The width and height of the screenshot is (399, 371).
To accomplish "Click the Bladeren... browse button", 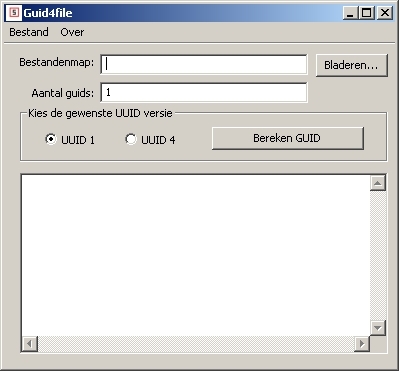I will 352,65.
